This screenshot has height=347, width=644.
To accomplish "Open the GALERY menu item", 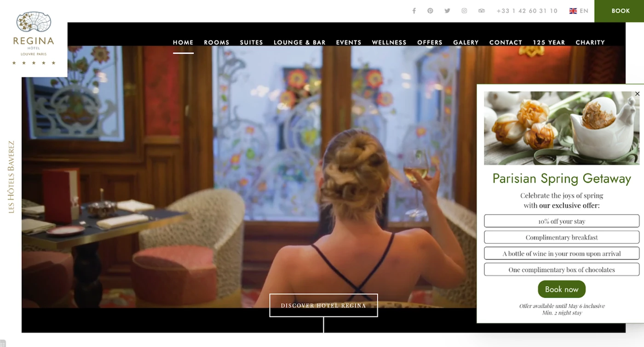I will click(466, 42).
